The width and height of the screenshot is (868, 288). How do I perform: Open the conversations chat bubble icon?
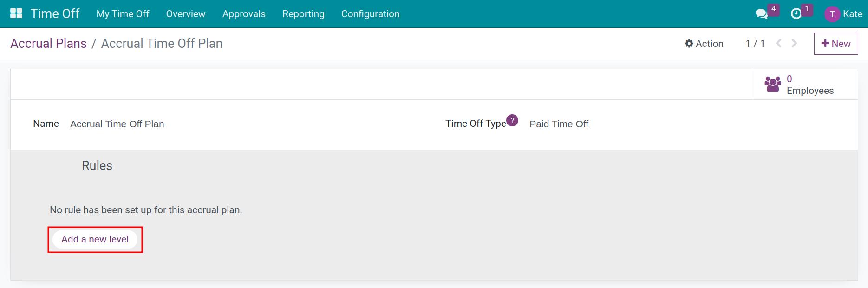pyautogui.click(x=762, y=14)
